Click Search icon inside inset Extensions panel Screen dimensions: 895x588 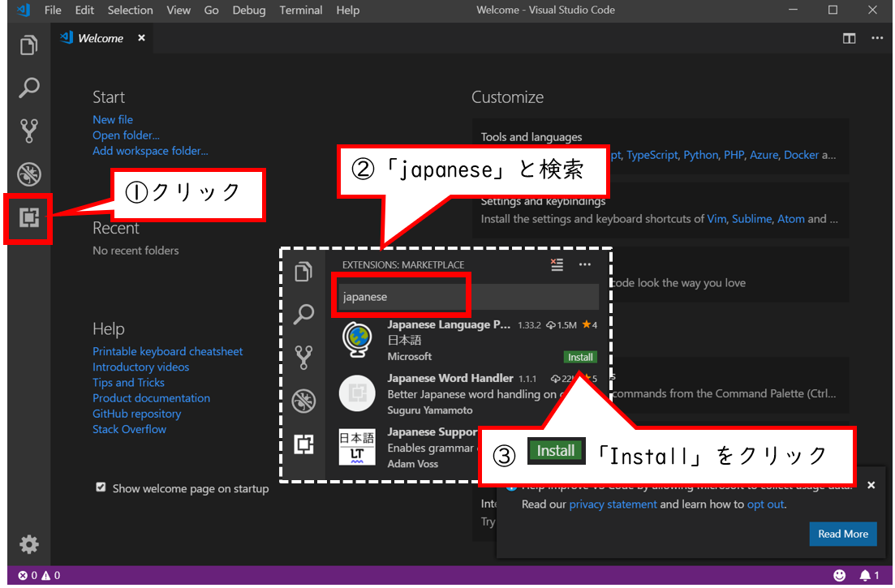303,314
